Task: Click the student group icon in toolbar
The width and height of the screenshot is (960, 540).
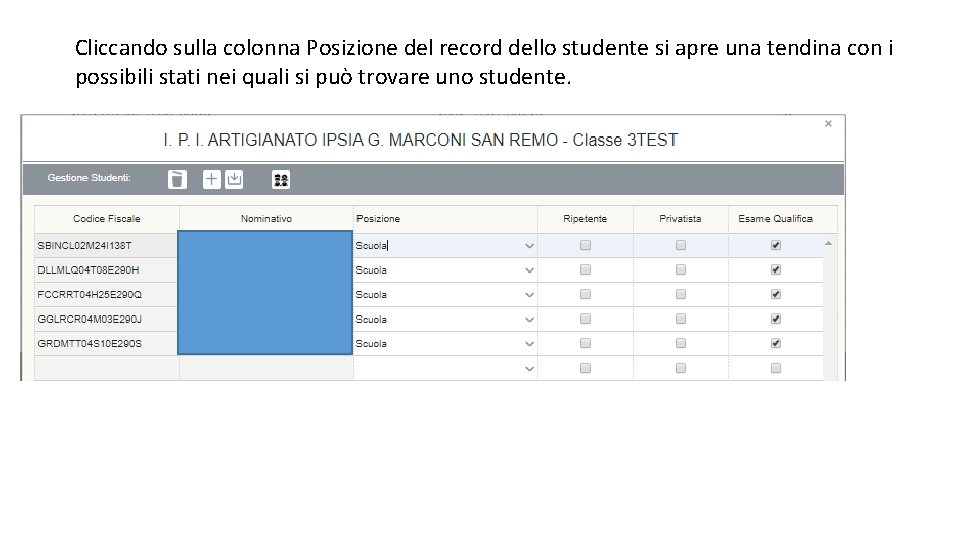Action: pos(281,180)
